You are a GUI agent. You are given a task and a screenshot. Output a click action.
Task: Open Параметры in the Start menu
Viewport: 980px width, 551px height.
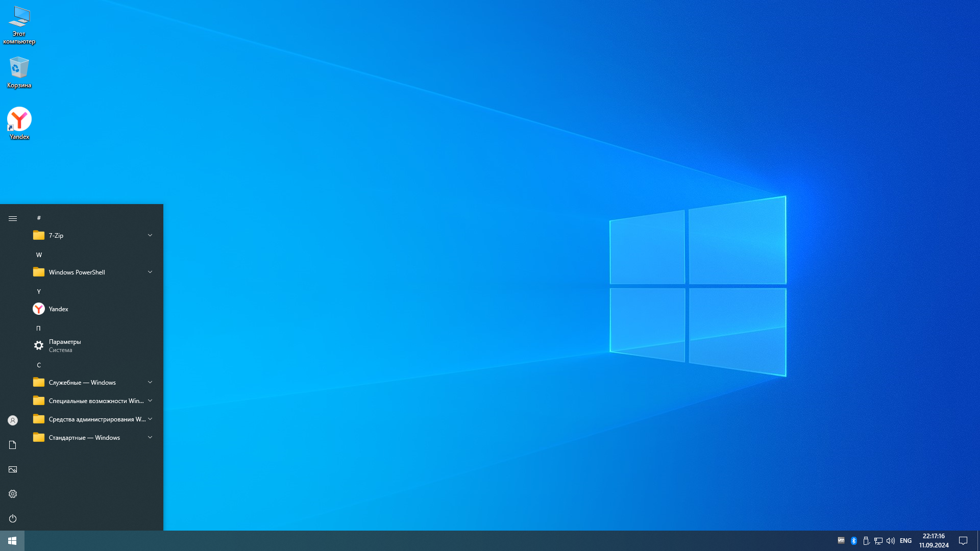pyautogui.click(x=65, y=345)
